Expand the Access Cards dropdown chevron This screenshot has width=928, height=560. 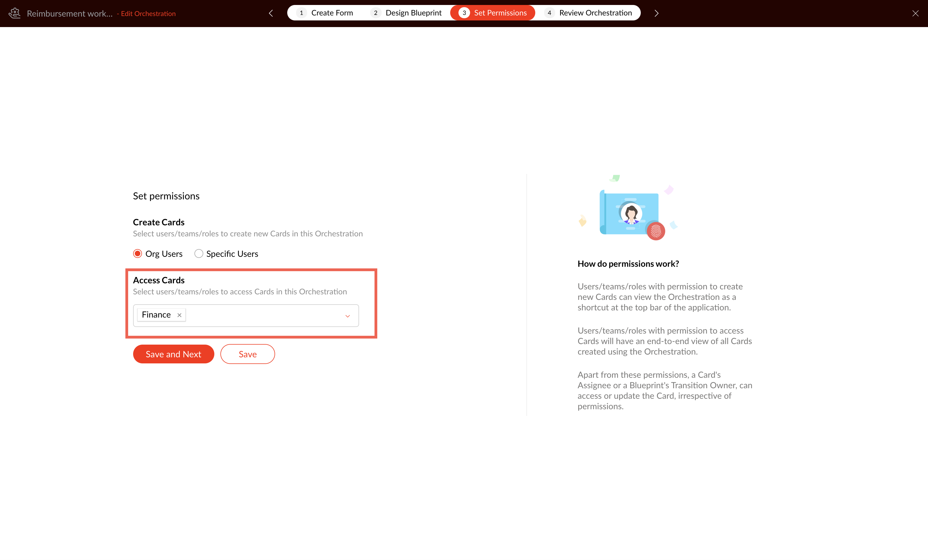347,316
